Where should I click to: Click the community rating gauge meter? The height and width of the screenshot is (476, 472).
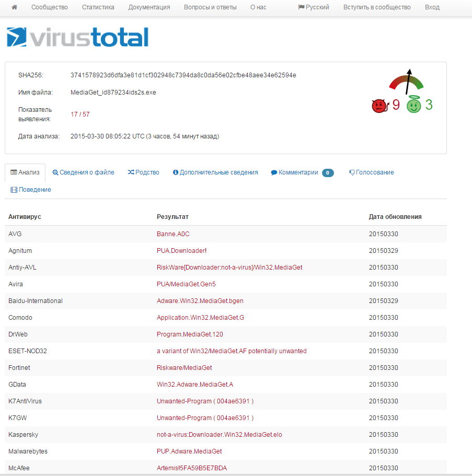coord(406,82)
